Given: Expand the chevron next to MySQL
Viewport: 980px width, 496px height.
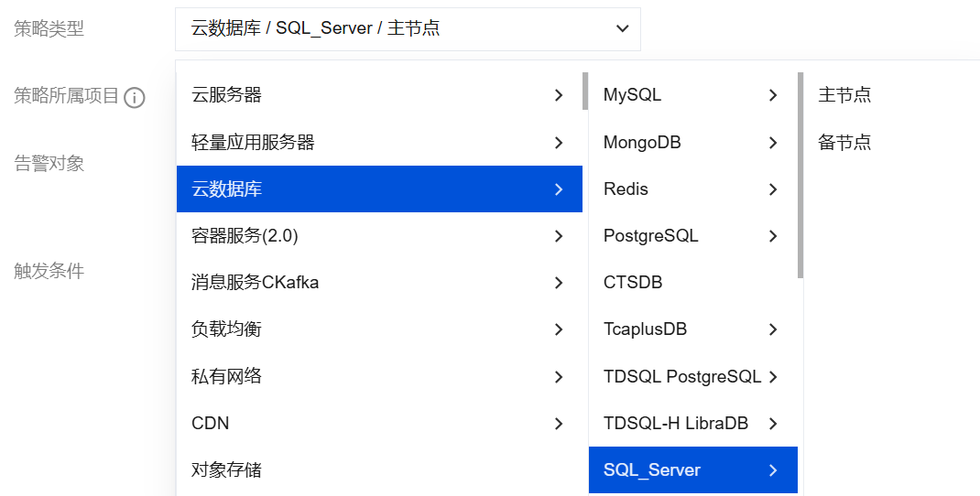Looking at the screenshot, I should tap(773, 95).
